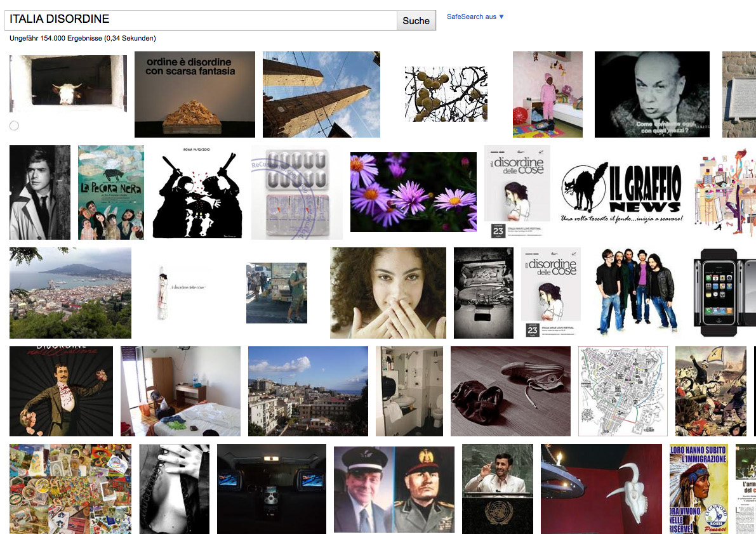Open the tree branches with fruit image
Viewport: 756px width, 534px height.
(x=446, y=94)
